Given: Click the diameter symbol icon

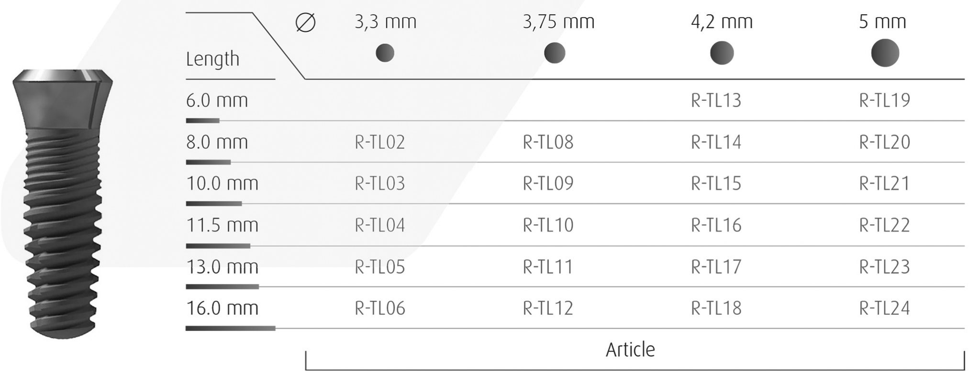Looking at the screenshot, I should 305,22.
